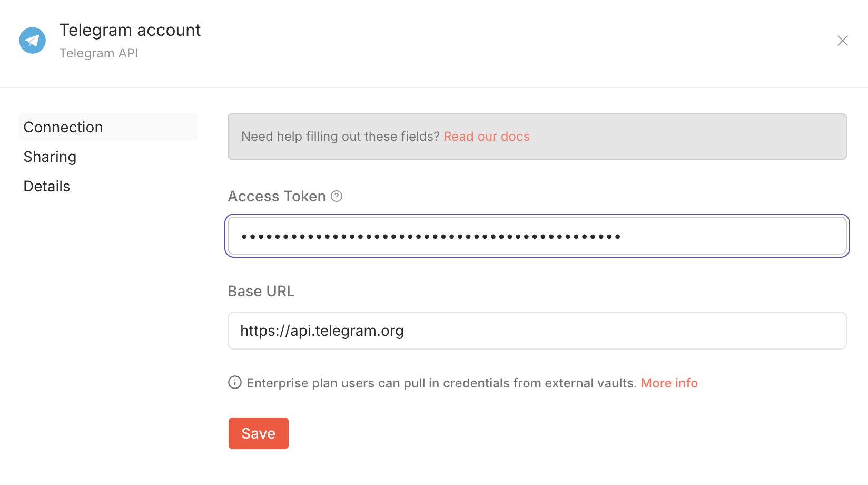868x485 pixels.
Task: Open the Connection tab
Action: point(63,127)
